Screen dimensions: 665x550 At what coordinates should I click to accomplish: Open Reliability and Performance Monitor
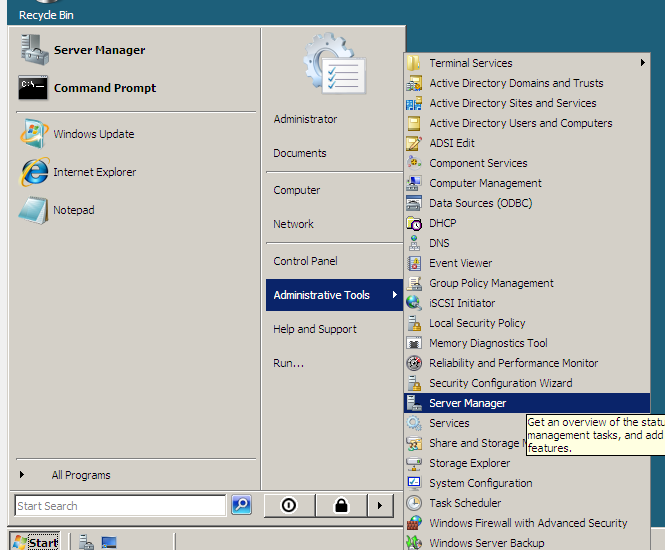527,363
